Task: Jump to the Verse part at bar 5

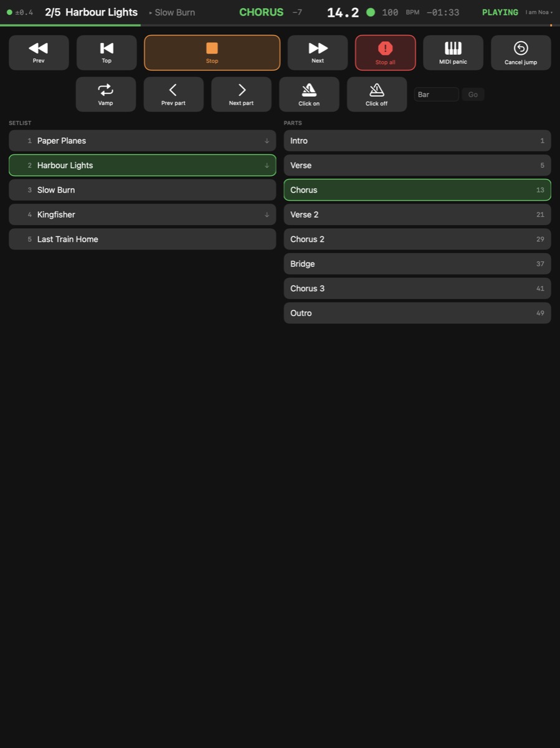Action: click(x=417, y=165)
